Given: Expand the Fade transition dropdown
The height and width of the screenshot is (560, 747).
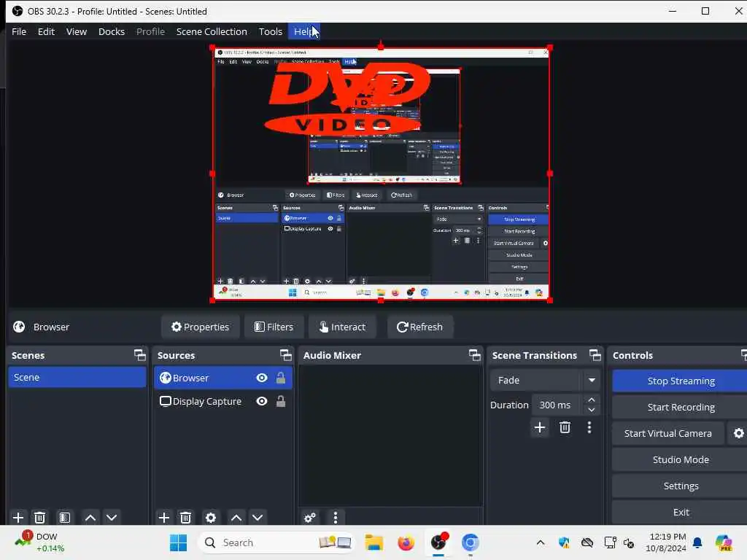Looking at the screenshot, I should (x=592, y=380).
